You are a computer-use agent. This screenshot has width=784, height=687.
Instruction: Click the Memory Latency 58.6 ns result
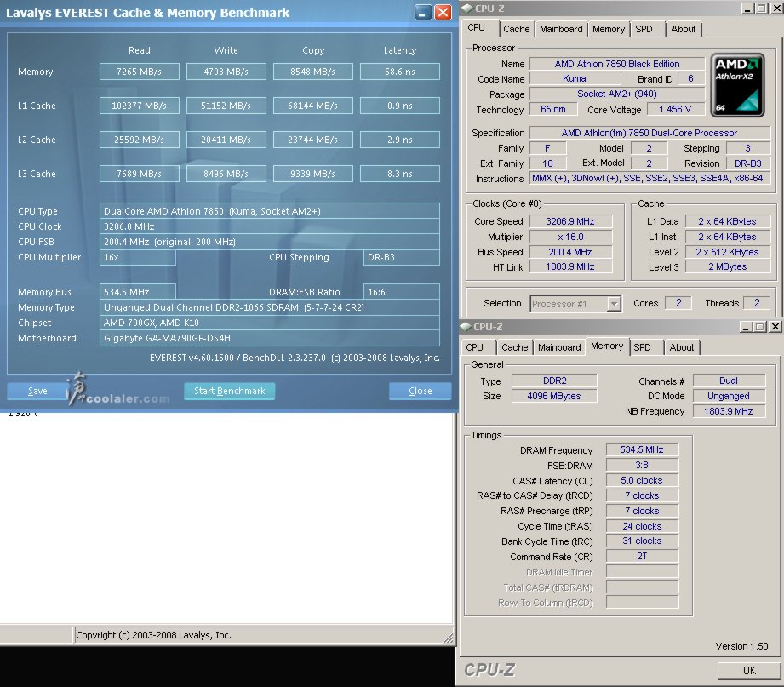[x=400, y=72]
